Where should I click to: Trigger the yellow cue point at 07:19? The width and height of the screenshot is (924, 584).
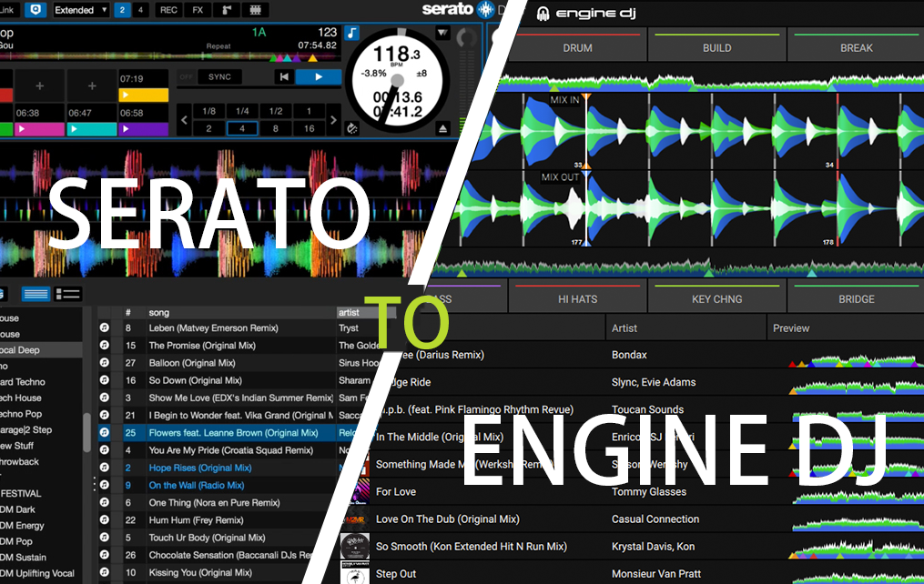click(x=144, y=95)
